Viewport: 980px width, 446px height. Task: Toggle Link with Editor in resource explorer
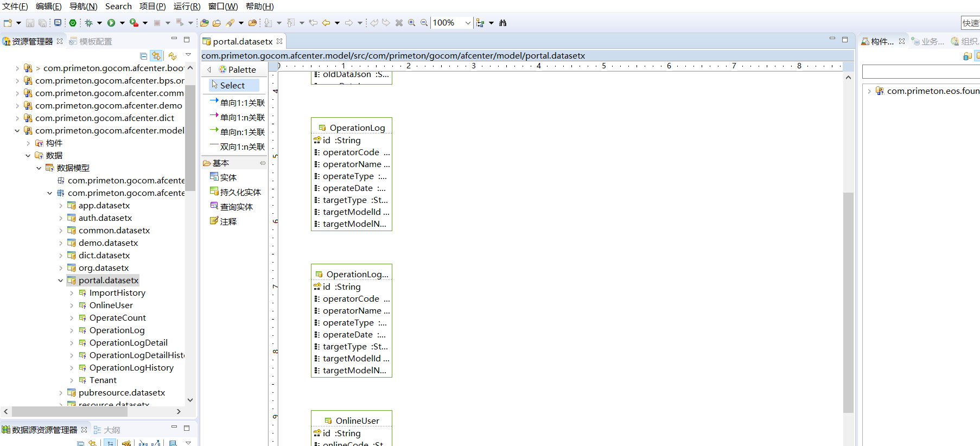click(x=156, y=56)
